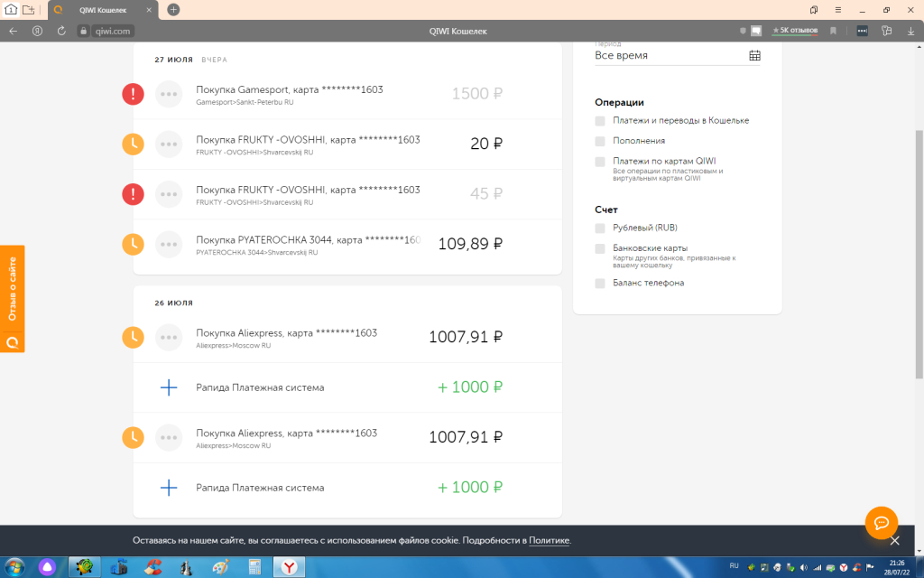This screenshot has width=924, height=578.
Task: Open first Рапида Платежная система transaction
Action: (347, 387)
